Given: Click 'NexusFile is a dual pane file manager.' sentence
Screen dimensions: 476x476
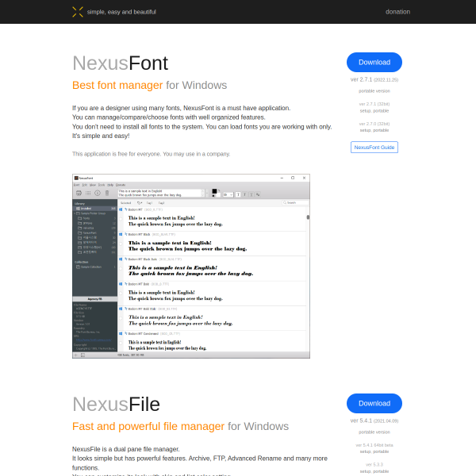Looking at the screenshot, I should click(126, 449).
